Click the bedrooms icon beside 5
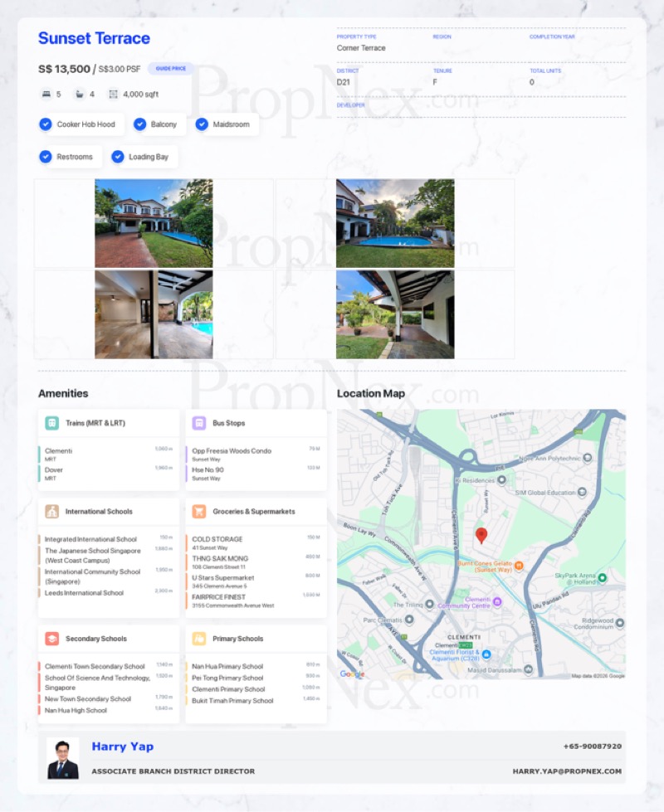Image resolution: width=664 pixels, height=812 pixels. click(x=45, y=95)
